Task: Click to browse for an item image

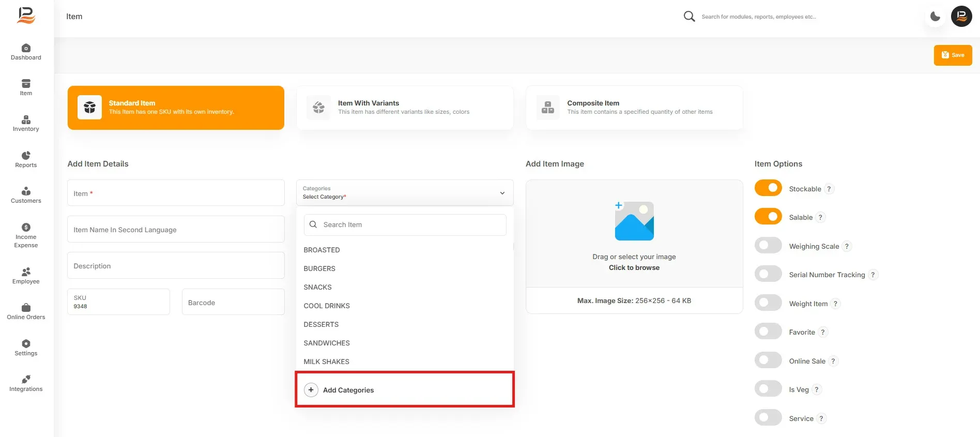Action: click(x=634, y=267)
